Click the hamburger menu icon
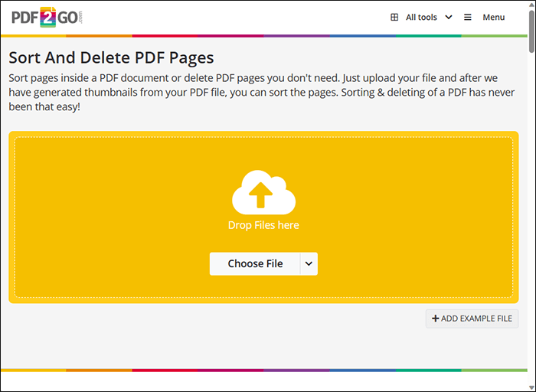Screen dimensions: 536x392 coord(467,18)
